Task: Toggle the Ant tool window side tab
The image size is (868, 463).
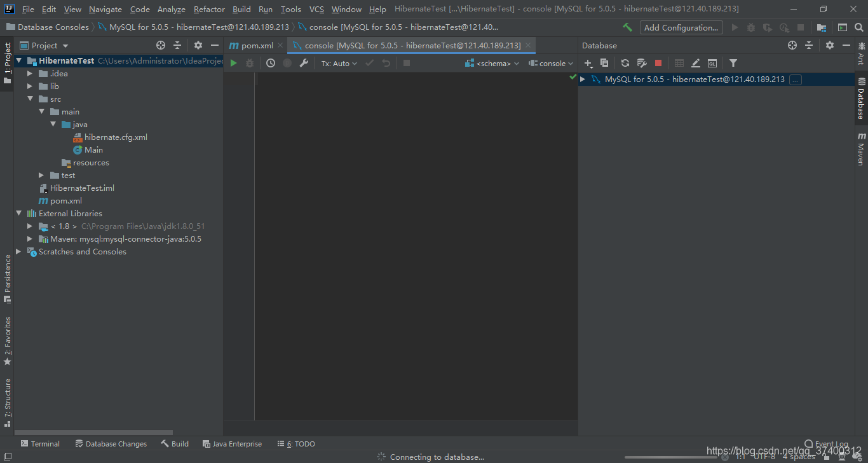Action: (861, 53)
